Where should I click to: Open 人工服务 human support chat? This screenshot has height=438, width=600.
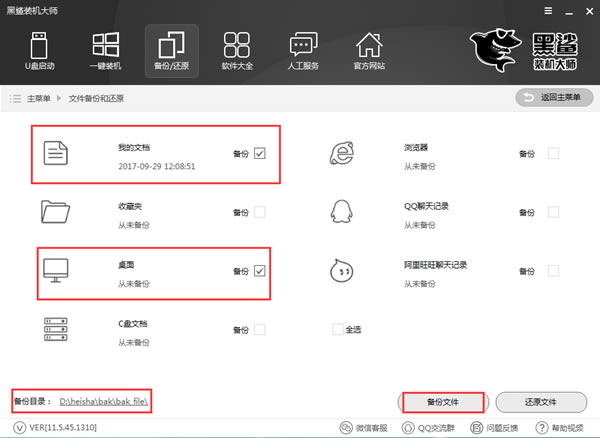tap(303, 51)
